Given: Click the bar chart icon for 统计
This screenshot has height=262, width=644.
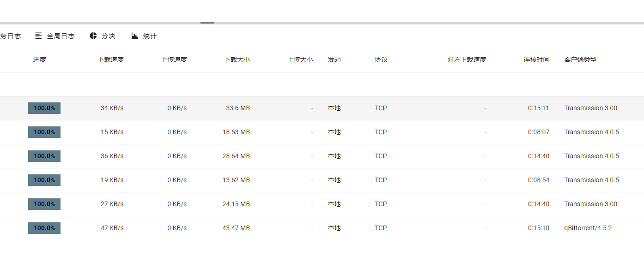Looking at the screenshot, I should click(135, 36).
